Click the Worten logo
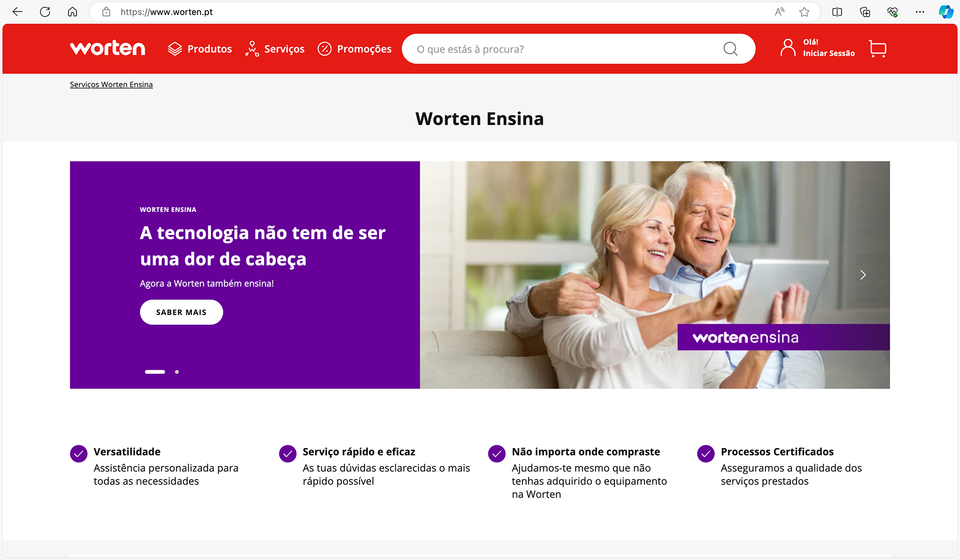Viewport: 960px width, 560px height. pos(107,48)
